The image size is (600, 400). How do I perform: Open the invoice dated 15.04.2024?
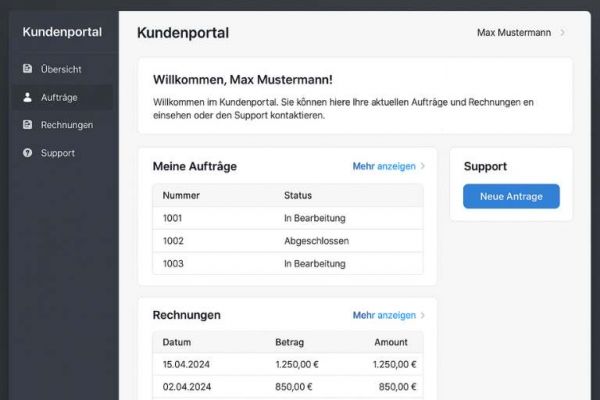point(287,365)
